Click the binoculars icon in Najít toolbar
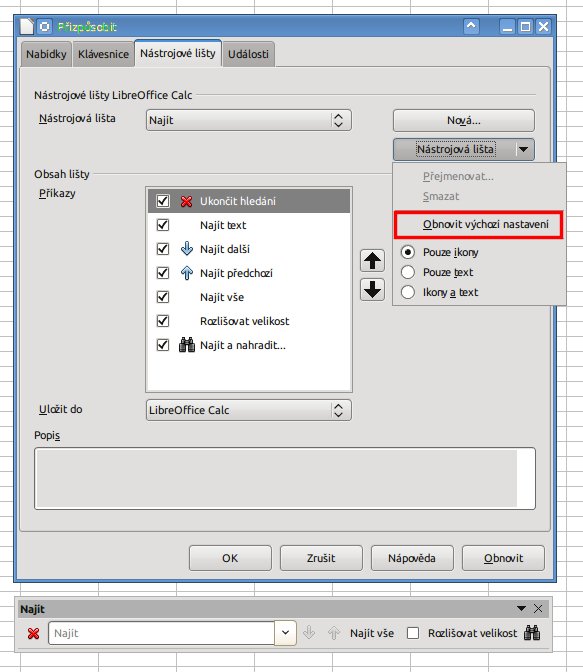 pos(532,633)
